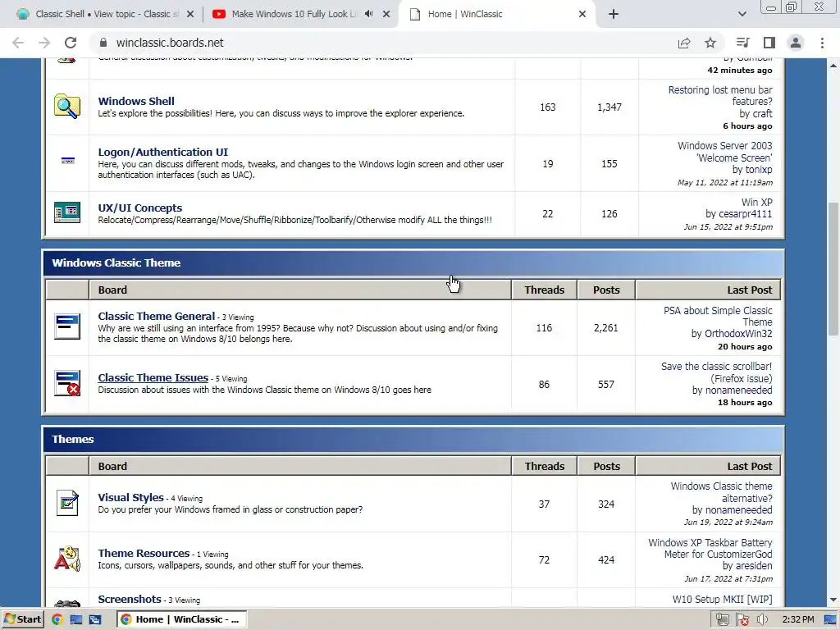Viewport: 840px width, 630px height.
Task: Open last post 'Restoring lost menu bar features?'
Action: [720, 95]
